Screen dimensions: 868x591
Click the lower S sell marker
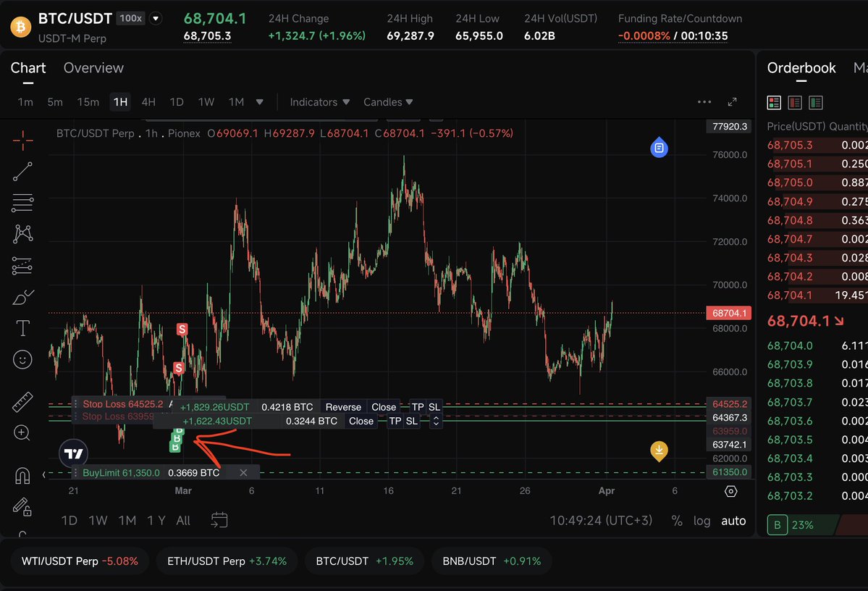pyautogui.click(x=178, y=368)
